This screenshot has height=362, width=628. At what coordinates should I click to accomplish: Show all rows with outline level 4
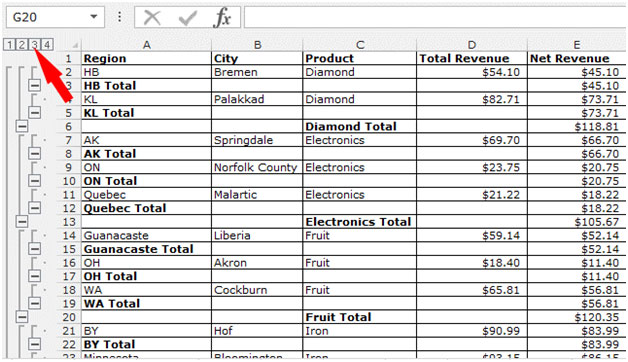pos(47,44)
